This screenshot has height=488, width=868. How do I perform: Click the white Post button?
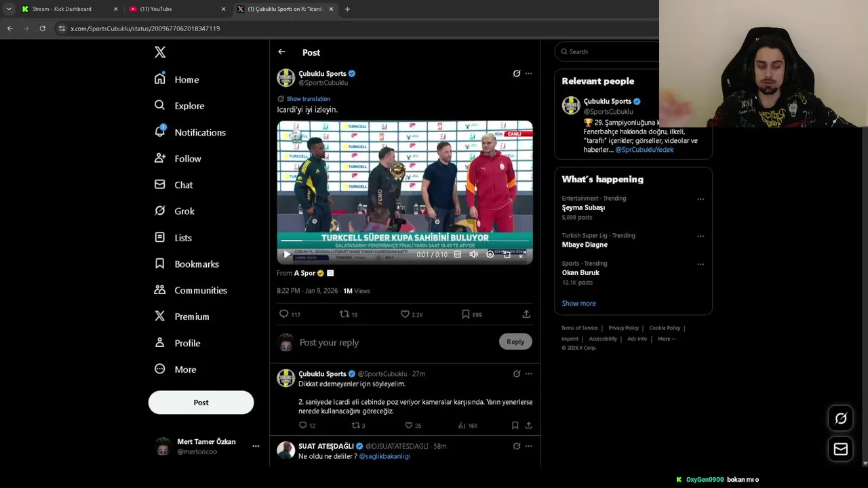point(201,403)
